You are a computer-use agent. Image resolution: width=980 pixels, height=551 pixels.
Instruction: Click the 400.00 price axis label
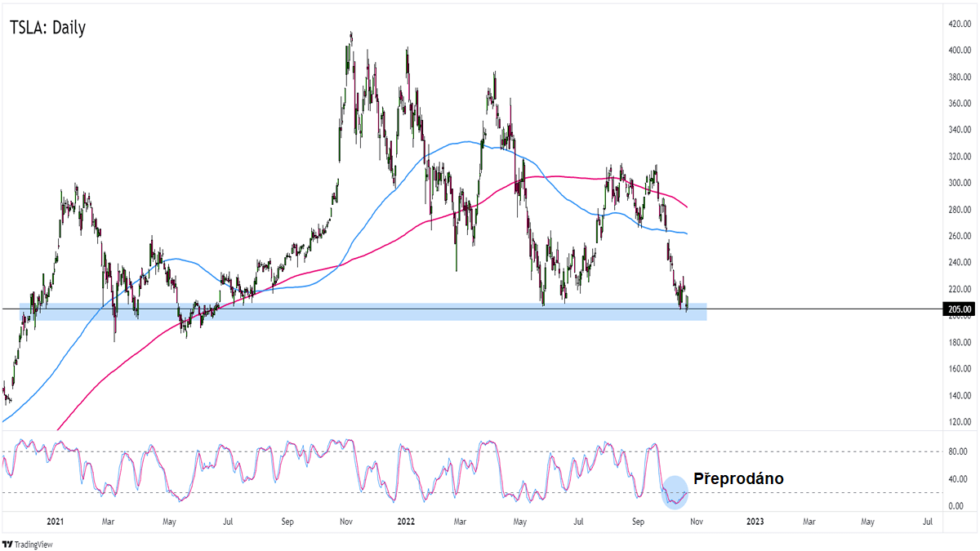click(958, 50)
